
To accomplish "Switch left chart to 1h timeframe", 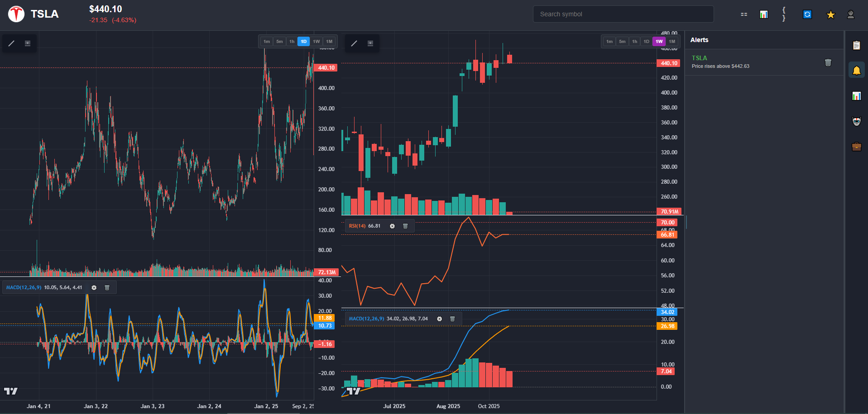I will (292, 42).
